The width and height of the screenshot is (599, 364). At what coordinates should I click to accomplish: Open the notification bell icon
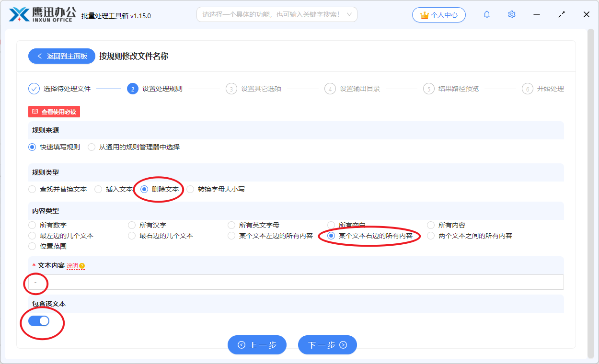coord(486,14)
